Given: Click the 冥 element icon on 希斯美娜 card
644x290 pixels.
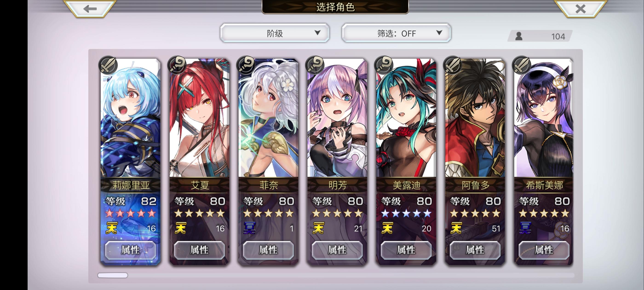Looking at the screenshot, I should click(525, 228).
